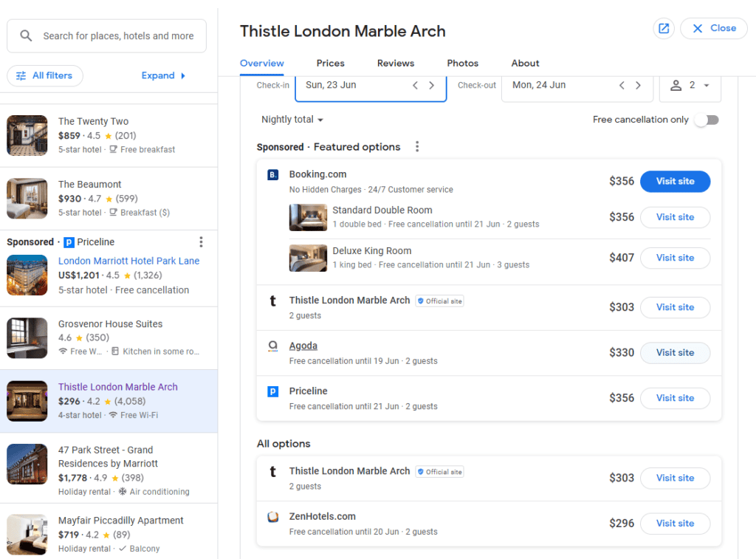
Task: Switch to the Photos tab
Action: 462,64
